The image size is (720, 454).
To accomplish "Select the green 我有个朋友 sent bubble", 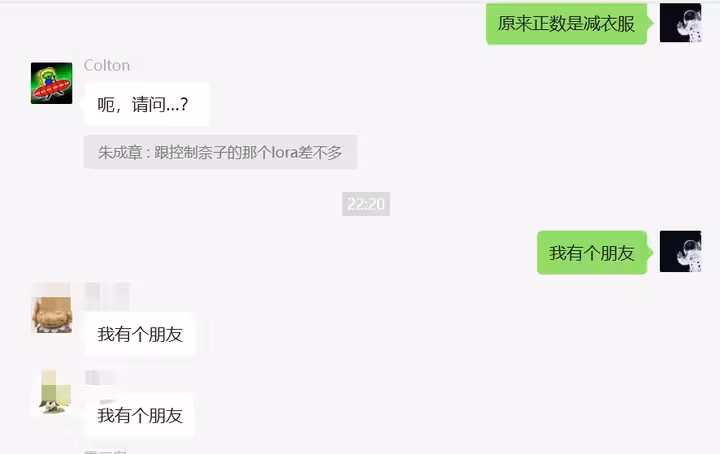I will [593, 253].
